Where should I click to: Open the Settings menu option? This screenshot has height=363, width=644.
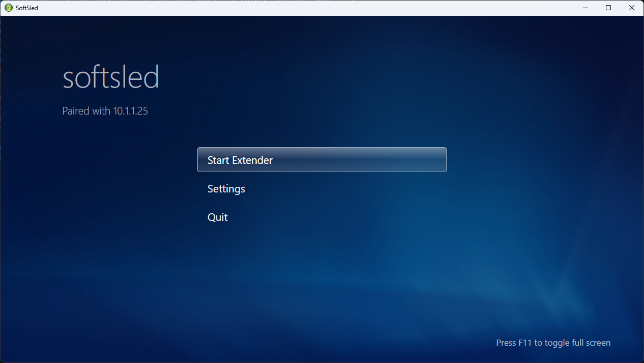(321, 189)
